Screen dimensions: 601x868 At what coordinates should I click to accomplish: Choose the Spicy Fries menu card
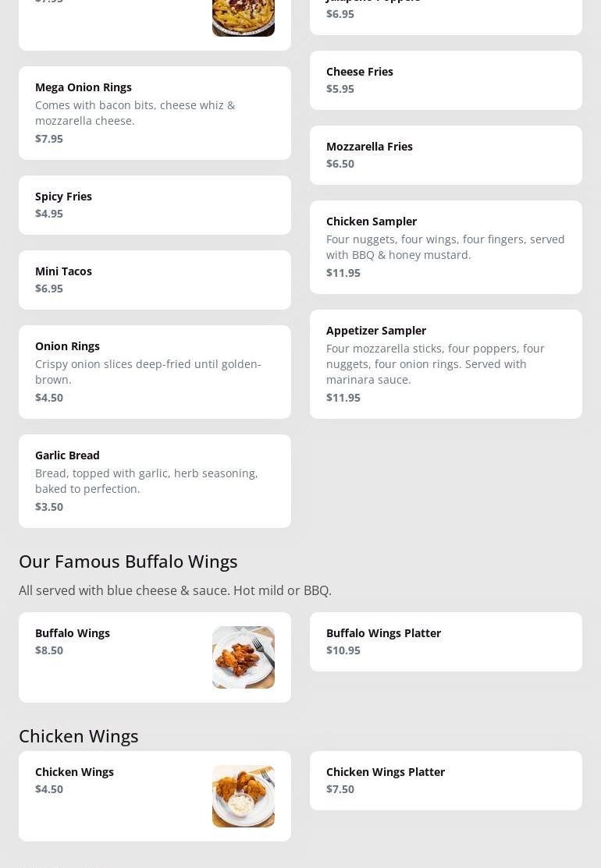click(x=155, y=205)
